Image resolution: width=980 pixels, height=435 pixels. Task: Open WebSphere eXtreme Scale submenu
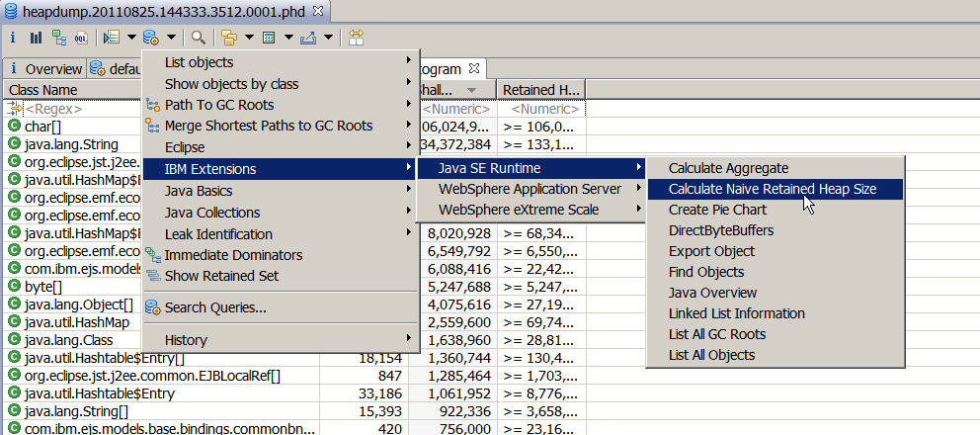pos(531,209)
